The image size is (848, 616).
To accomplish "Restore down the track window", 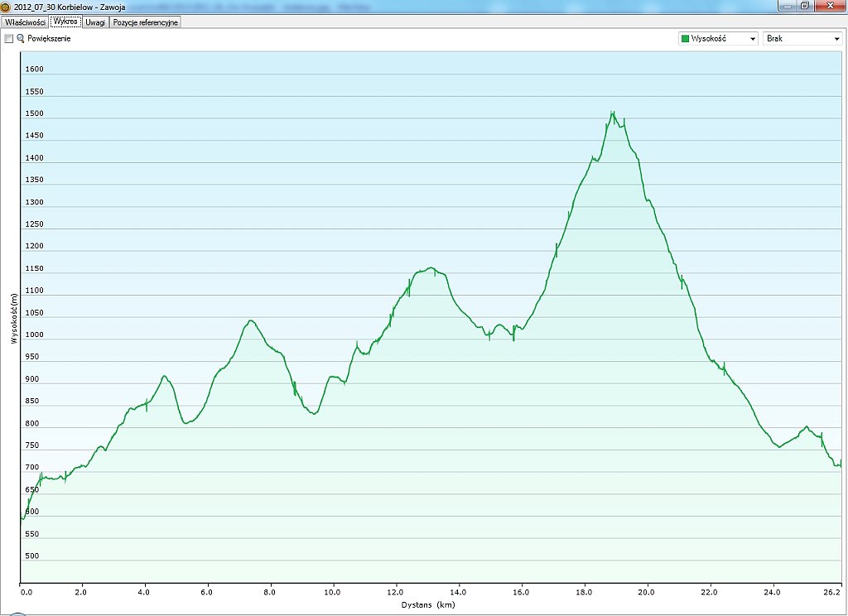I will [804, 6].
